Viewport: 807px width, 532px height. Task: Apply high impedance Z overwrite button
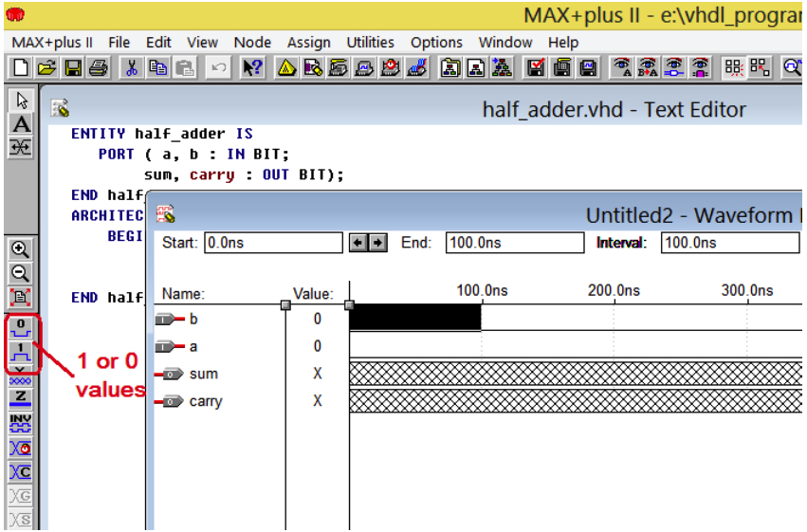[21, 398]
